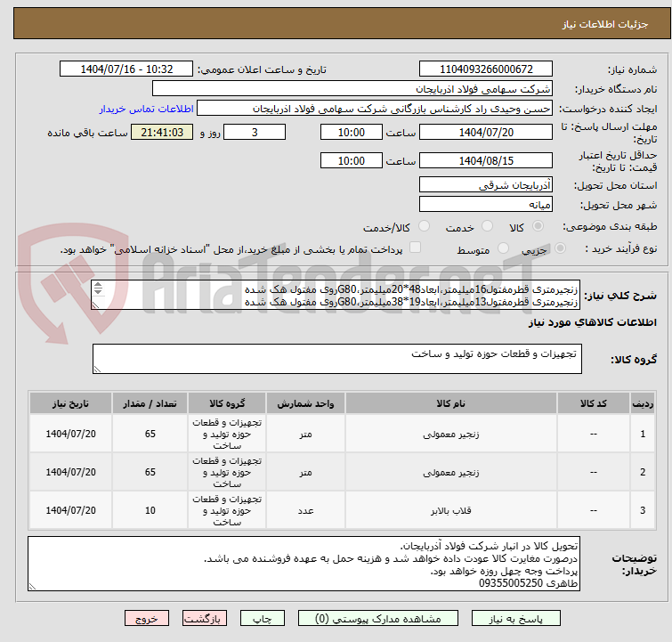Click quantity 65 in row 2
The width and height of the screenshot is (672, 642).
pyautogui.click(x=150, y=472)
